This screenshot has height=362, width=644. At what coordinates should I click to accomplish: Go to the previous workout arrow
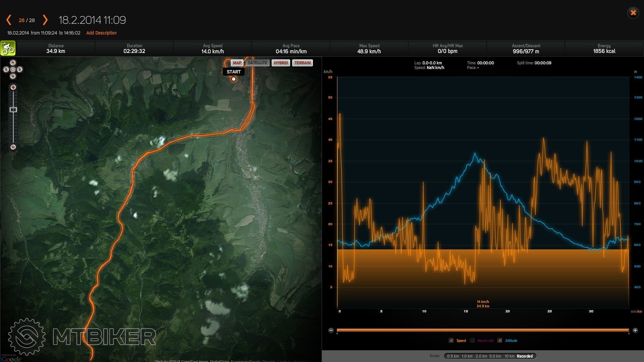pyautogui.click(x=9, y=20)
